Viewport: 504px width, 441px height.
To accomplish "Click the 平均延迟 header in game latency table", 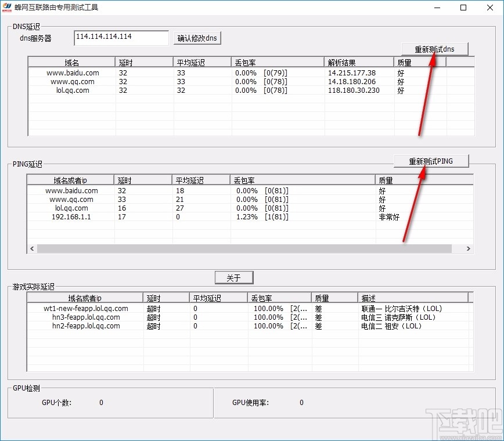I will tap(215, 297).
